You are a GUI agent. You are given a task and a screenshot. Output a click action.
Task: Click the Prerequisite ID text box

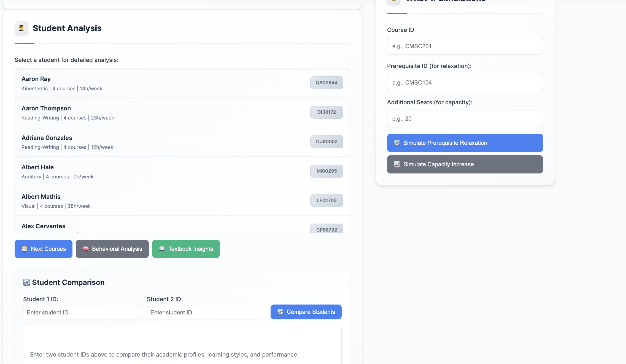point(465,83)
